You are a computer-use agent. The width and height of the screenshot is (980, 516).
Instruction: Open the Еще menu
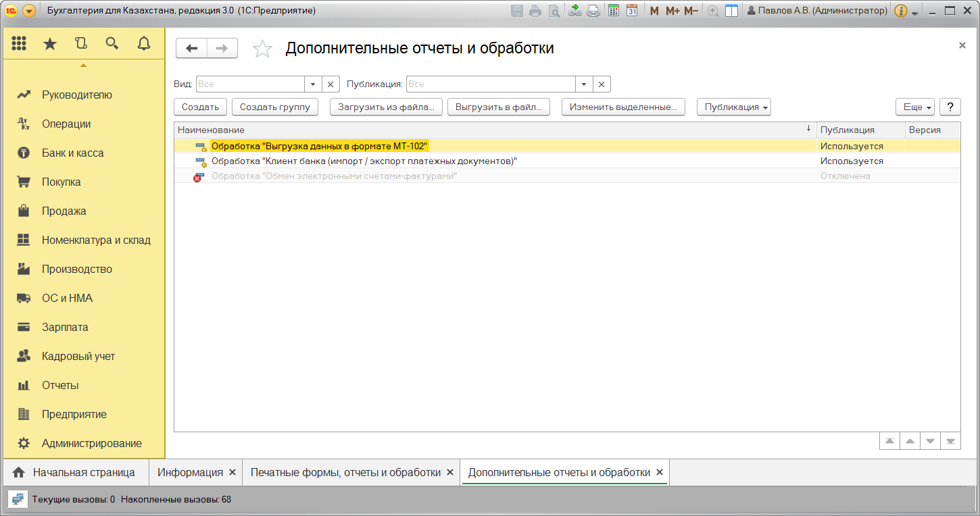(914, 107)
